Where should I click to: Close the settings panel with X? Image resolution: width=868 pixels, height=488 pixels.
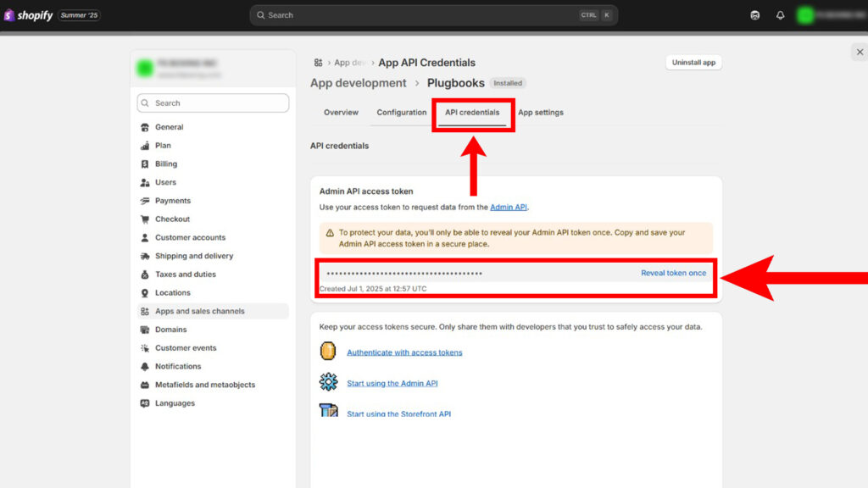point(860,52)
